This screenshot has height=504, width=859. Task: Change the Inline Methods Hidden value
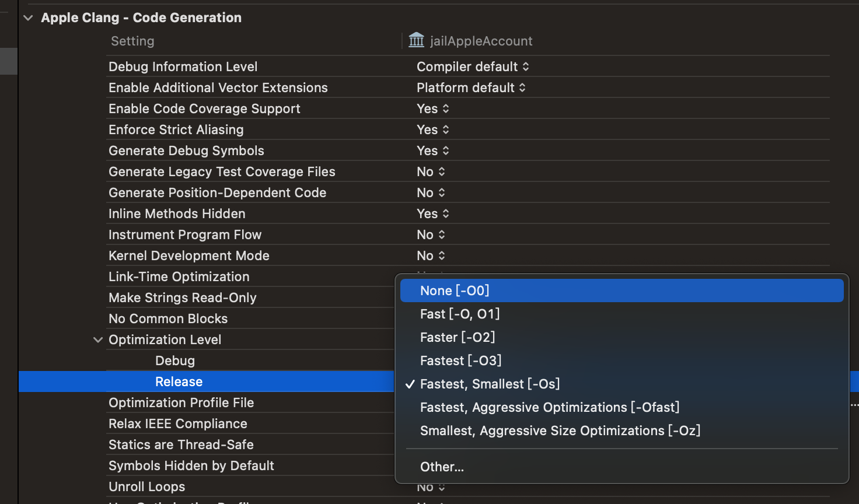(433, 213)
